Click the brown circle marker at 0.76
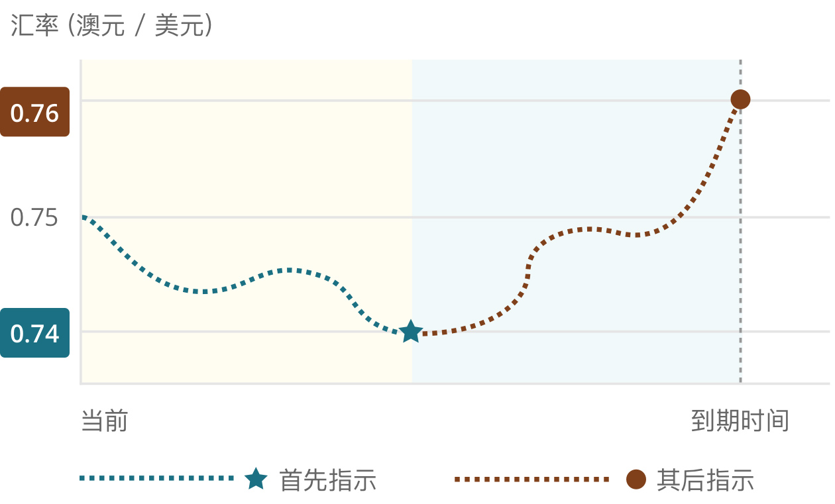The height and width of the screenshot is (504, 835). pyautogui.click(x=740, y=99)
